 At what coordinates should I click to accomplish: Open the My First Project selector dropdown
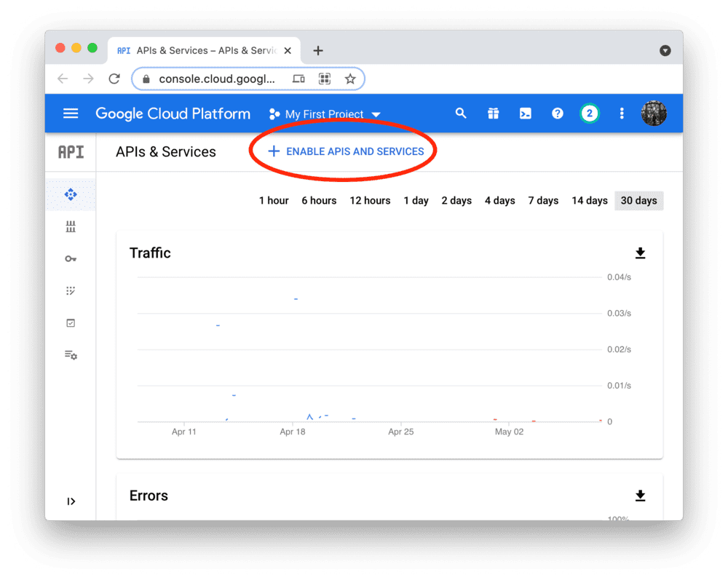point(325,114)
